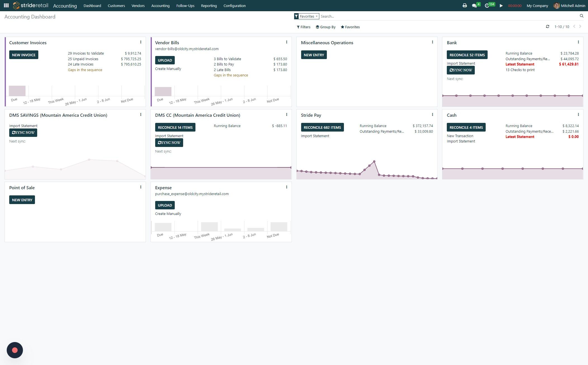Click the New Invoice button
The width and height of the screenshot is (588, 365).
click(24, 55)
